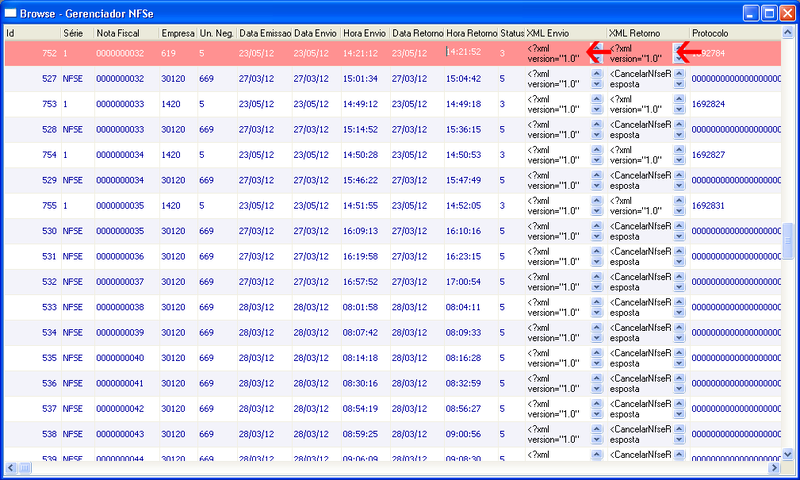The height and width of the screenshot is (480, 800).
Task: Select XML Retorno text in row 530
Action: (640, 231)
